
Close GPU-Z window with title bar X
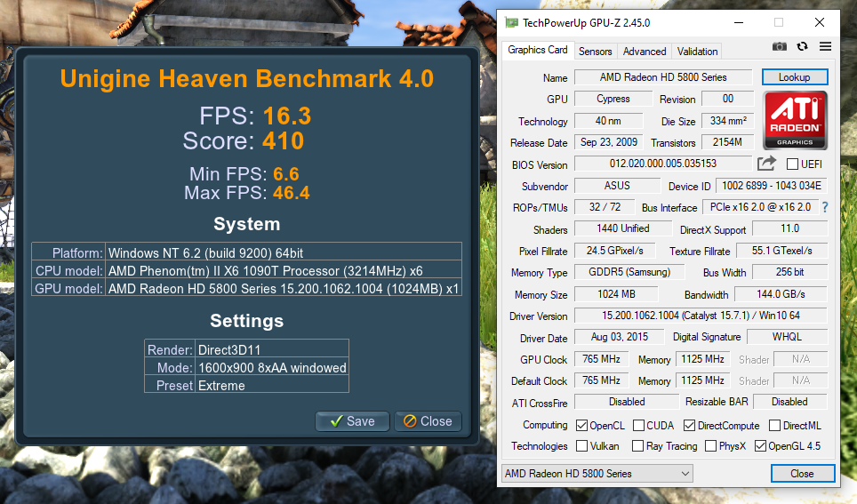coord(820,22)
